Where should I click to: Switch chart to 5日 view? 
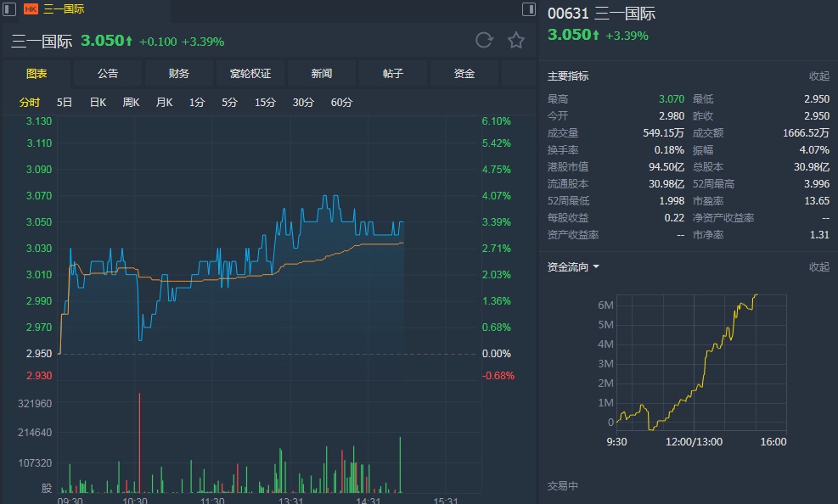[x=65, y=103]
